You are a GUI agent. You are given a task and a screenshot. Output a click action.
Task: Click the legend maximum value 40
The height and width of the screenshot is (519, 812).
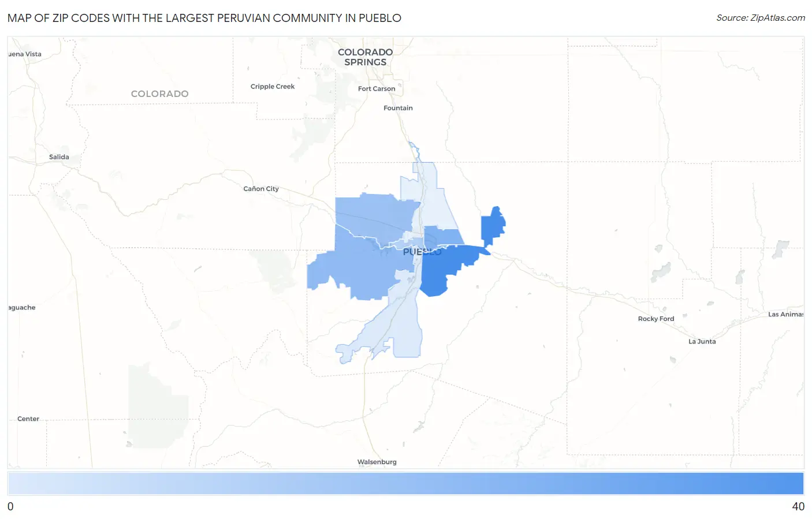point(798,507)
